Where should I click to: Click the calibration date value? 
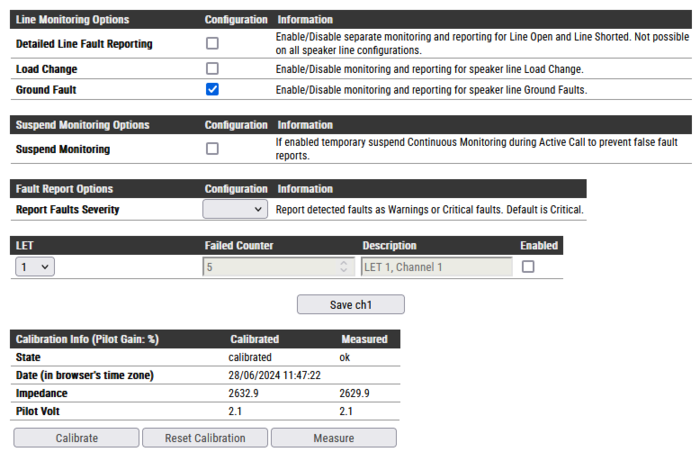tap(274, 375)
